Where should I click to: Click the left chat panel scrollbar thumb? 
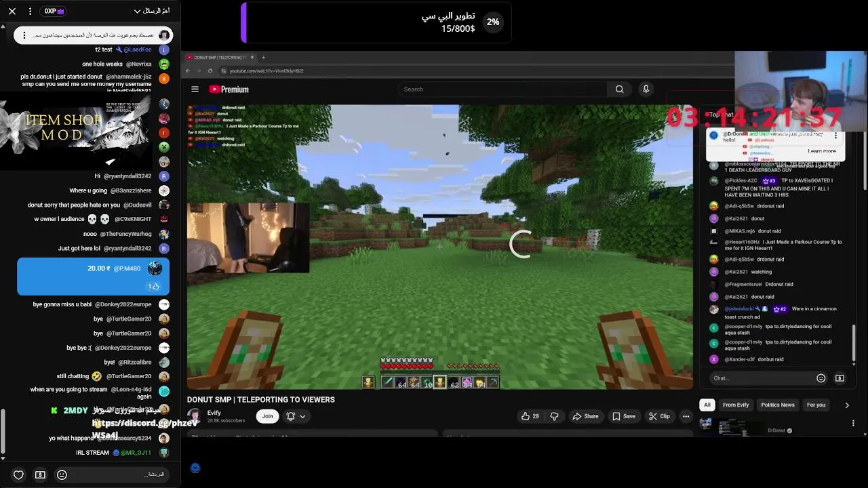pyautogui.click(x=3, y=430)
